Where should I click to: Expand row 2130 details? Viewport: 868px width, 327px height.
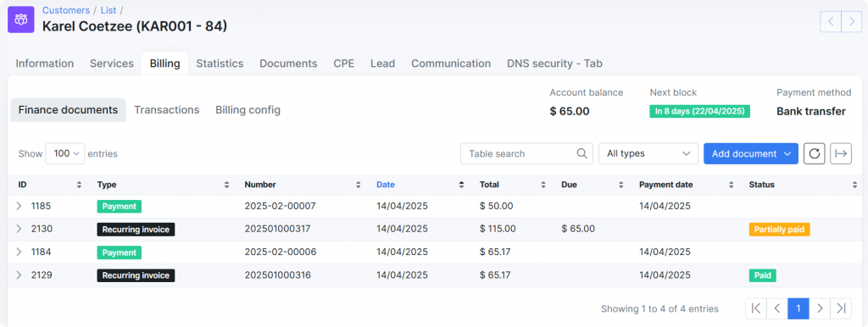pyautogui.click(x=19, y=229)
